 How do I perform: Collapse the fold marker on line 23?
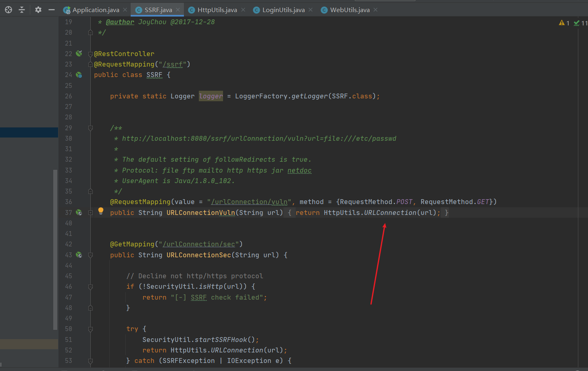pos(91,65)
